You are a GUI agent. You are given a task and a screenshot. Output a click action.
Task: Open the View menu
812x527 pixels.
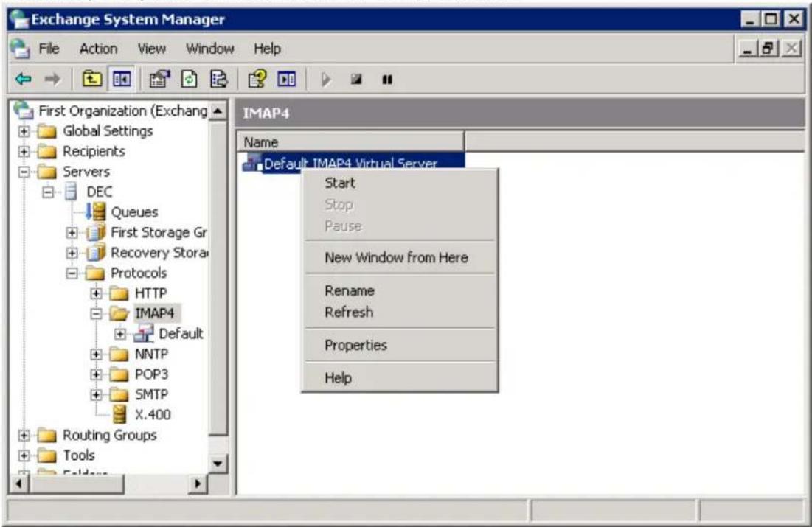tap(151, 49)
